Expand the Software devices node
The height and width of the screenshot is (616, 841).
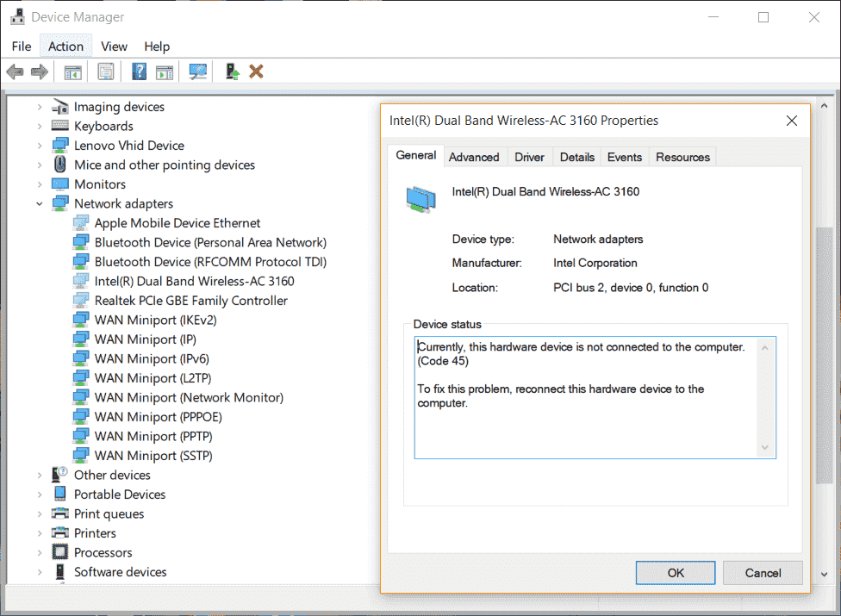(x=39, y=572)
